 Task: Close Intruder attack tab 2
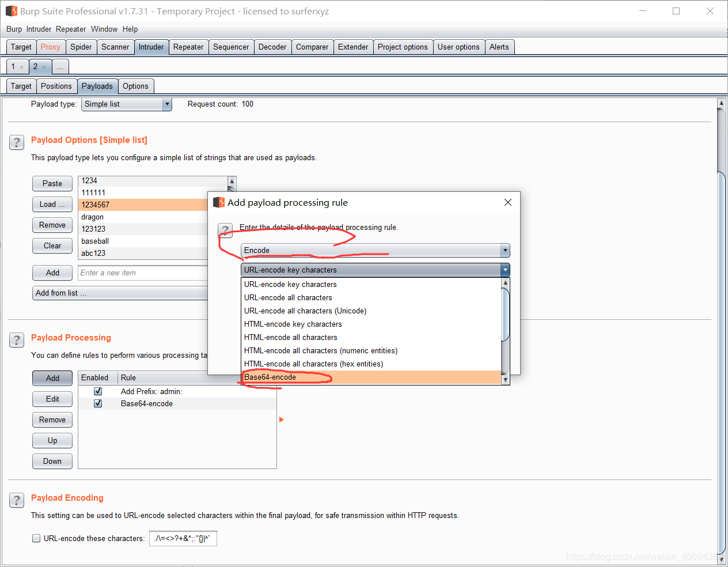(x=44, y=67)
